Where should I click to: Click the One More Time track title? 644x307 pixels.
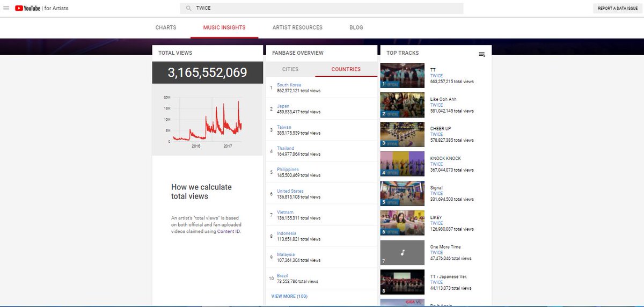(x=445, y=247)
